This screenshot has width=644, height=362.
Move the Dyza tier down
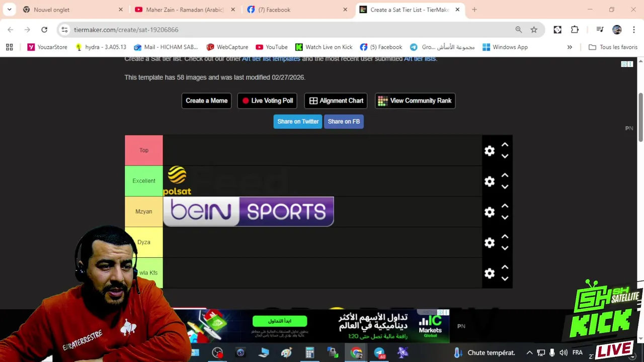coord(505,248)
